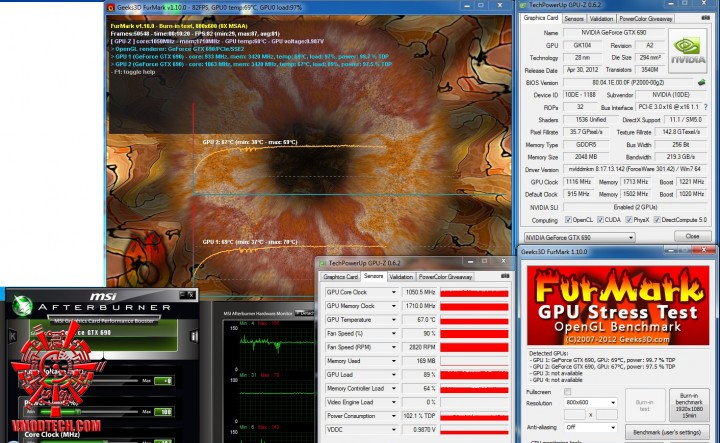Open the FurMark Resolution dropdown

tap(591, 402)
